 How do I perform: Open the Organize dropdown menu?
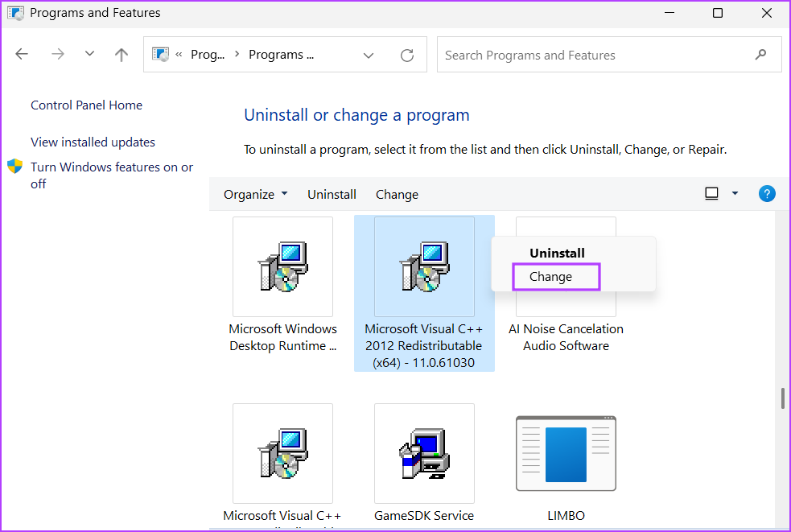(x=255, y=195)
